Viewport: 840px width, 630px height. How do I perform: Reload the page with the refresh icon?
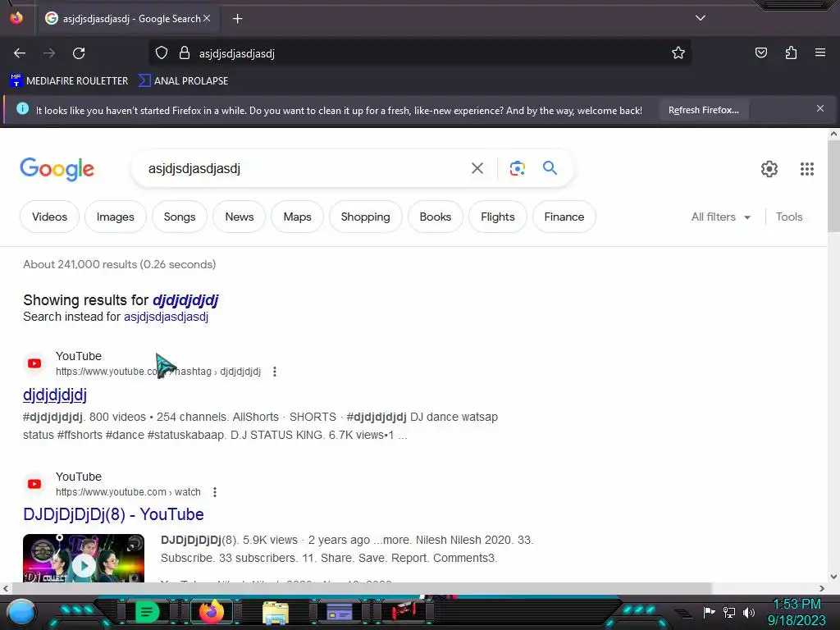coord(79,53)
